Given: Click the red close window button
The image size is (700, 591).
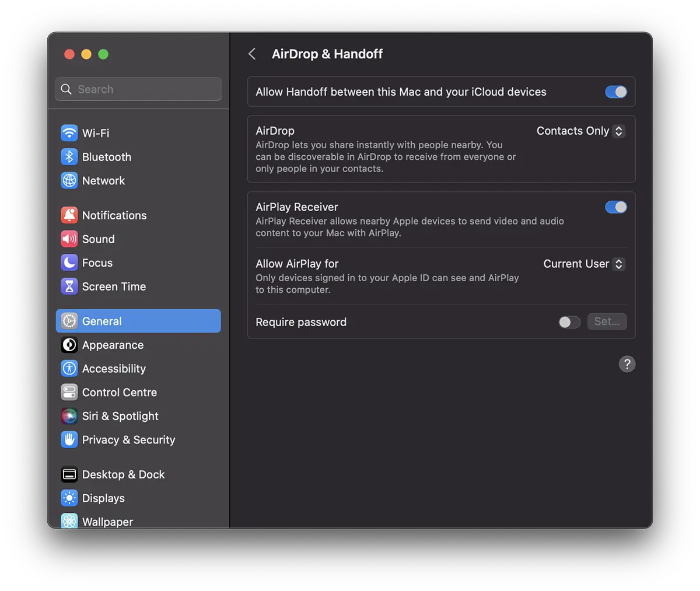Looking at the screenshot, I should coord(69,54).
